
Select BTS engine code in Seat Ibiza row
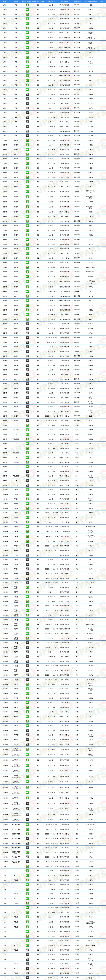coord(90,315)
